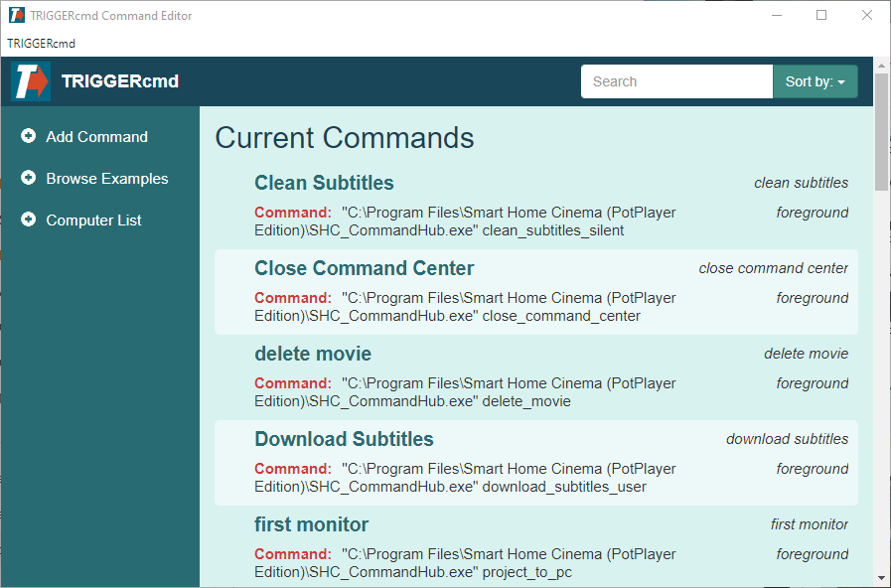
Task: Click the vertical scrollbar thumb
Action: click(x=881, y=132)
